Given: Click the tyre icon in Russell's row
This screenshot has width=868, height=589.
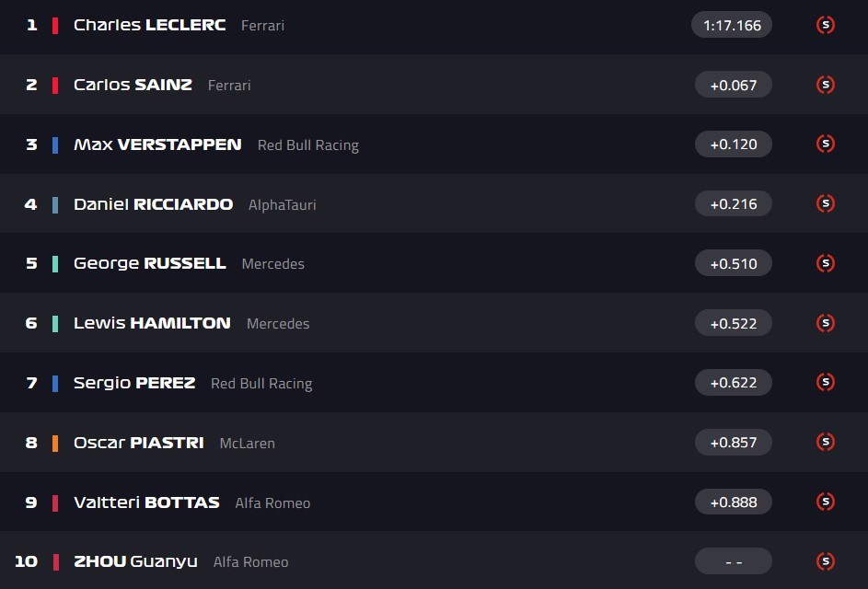Looking at the screenshot, I should [x=826, y=263].
